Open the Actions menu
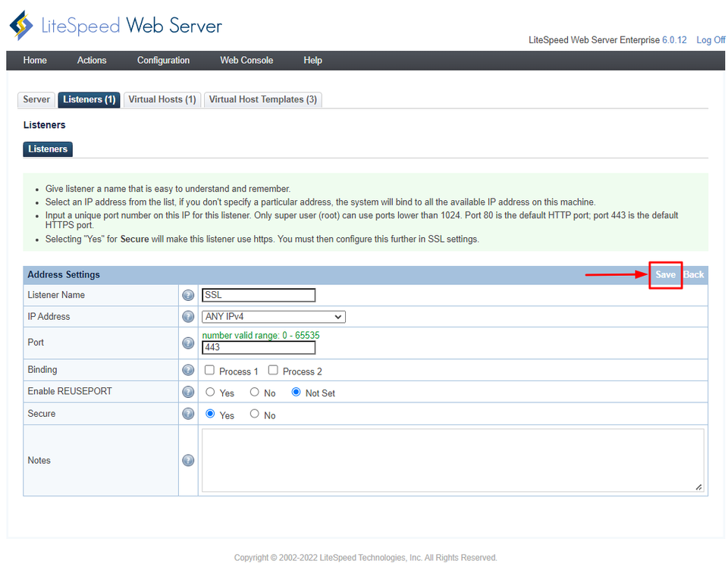728x573 pixels. [x=91, y=60]
